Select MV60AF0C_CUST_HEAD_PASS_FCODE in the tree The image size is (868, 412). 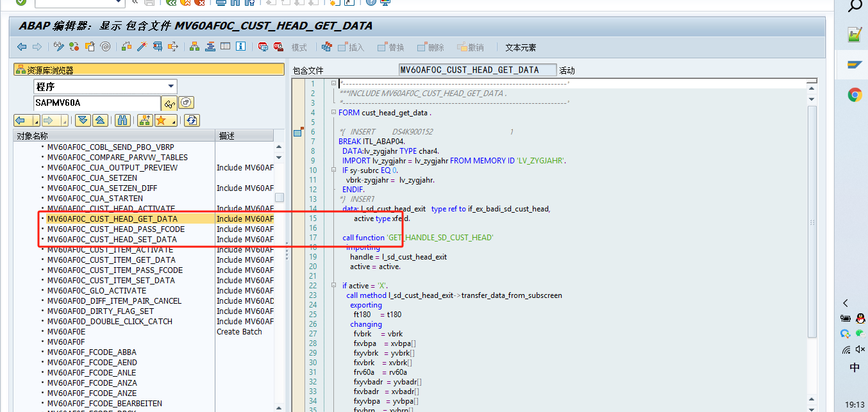[116, 229]
